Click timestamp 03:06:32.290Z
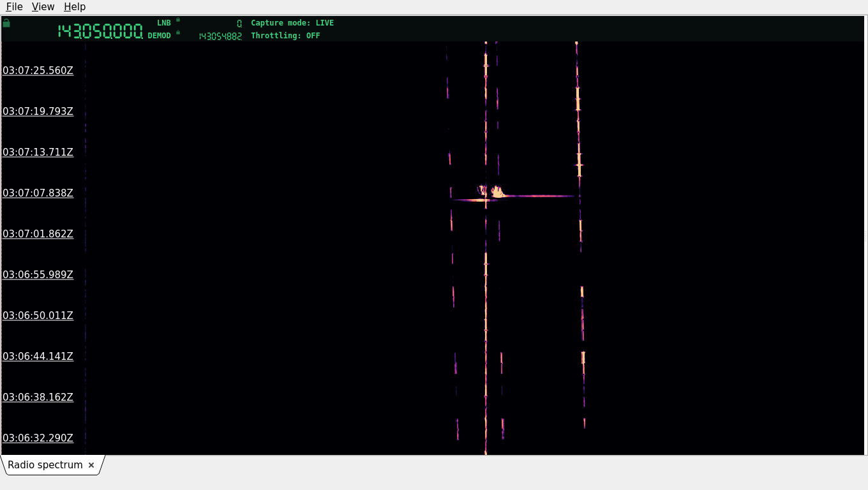Viewport: 868px width, 490px height. (38, 438)
